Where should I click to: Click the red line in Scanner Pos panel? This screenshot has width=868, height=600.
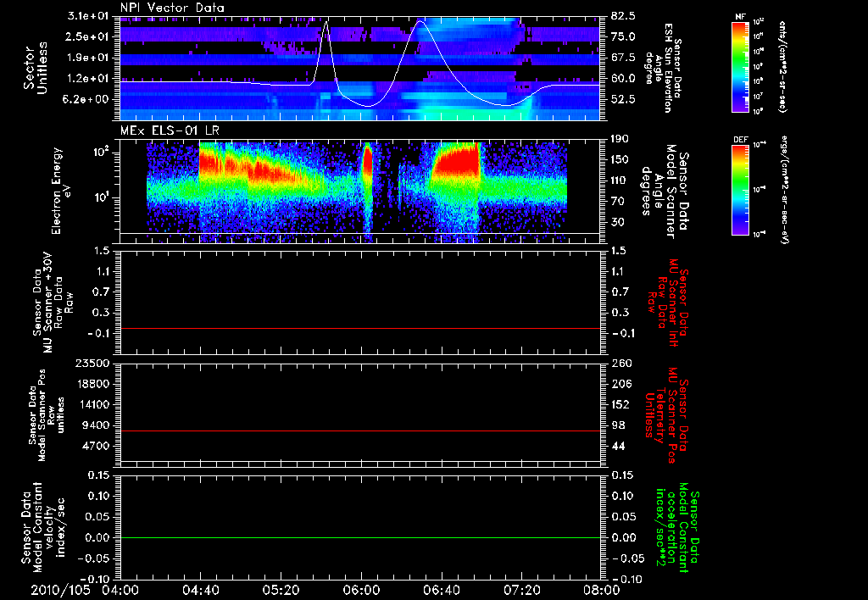pyautogui.click(x=359, y=431)
